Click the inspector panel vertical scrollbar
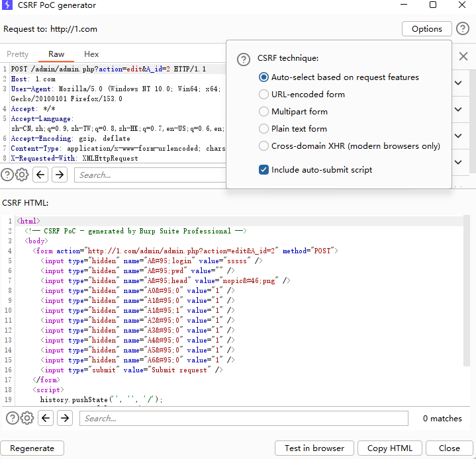476x459 pixels. click(x=472, y=121)
